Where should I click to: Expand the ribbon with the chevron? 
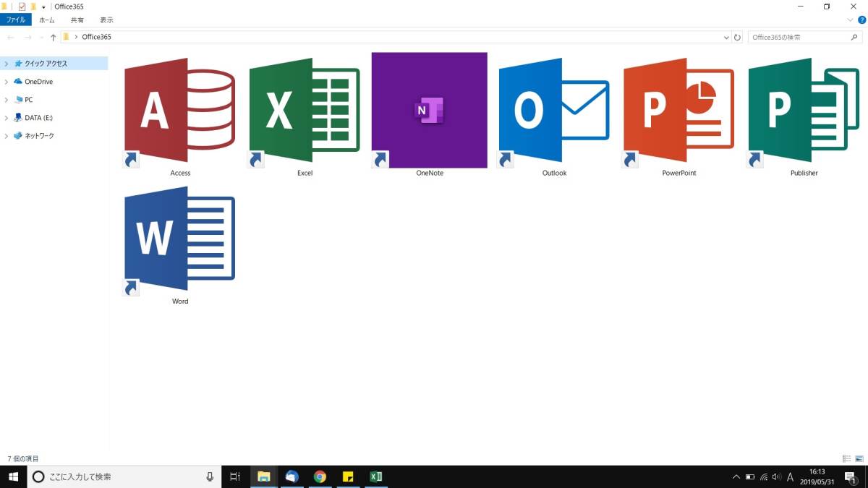click(x=851, y=20)
